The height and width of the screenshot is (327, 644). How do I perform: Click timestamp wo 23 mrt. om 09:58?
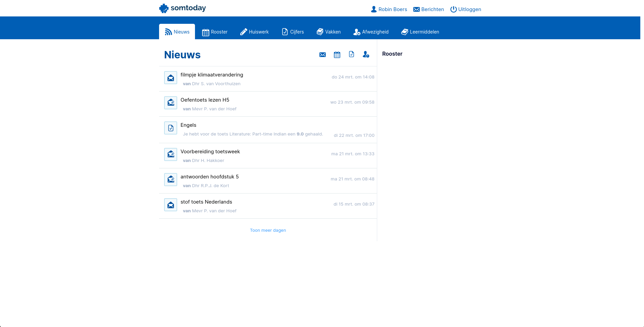352,102
